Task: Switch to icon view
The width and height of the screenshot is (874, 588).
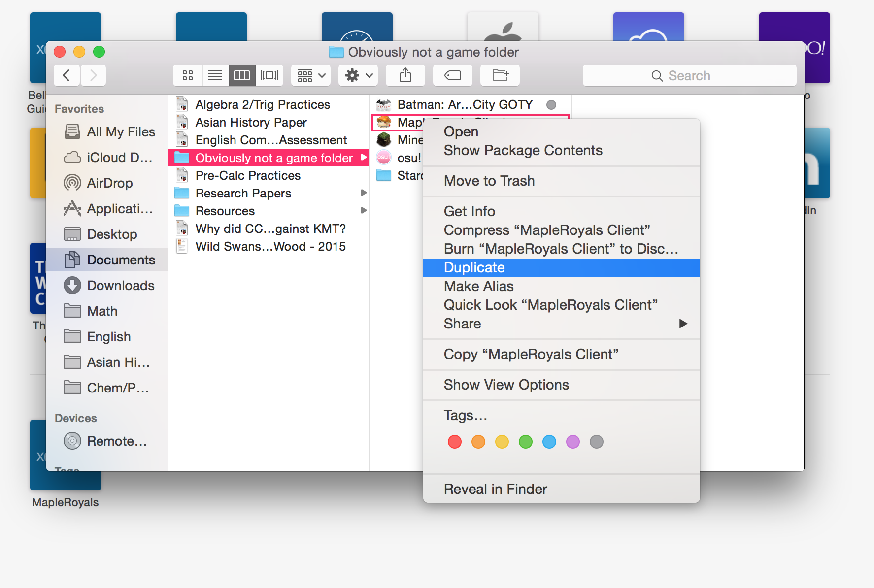Action: (x=187, y=75)
